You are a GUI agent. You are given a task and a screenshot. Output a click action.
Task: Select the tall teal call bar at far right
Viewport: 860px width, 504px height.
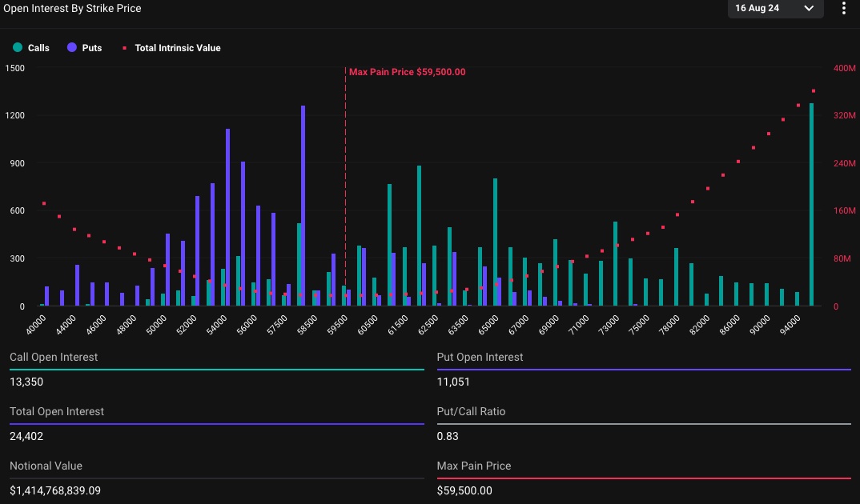pyautogui.click(x=811, y=204)
